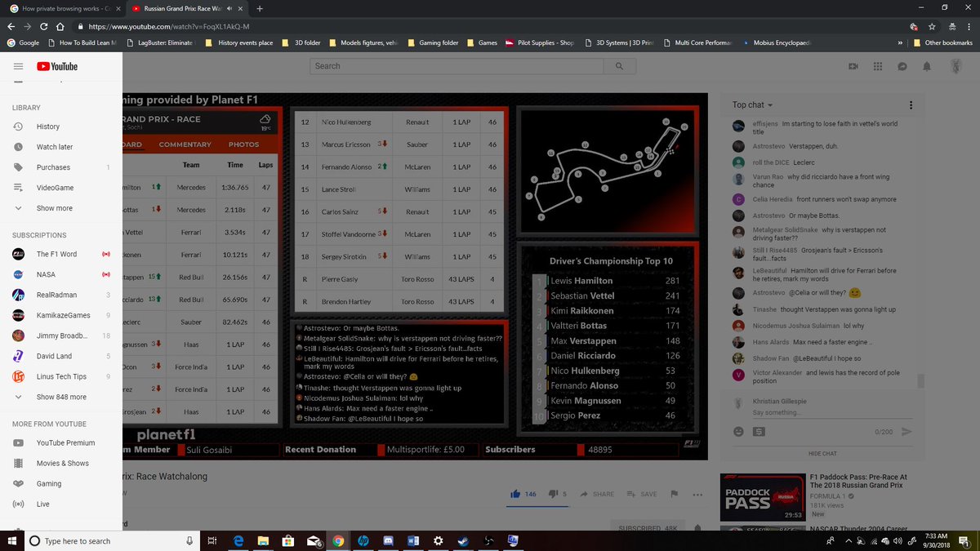Open more actions ellipsis under video
The image size is (980, 551).
coord(697,494)
